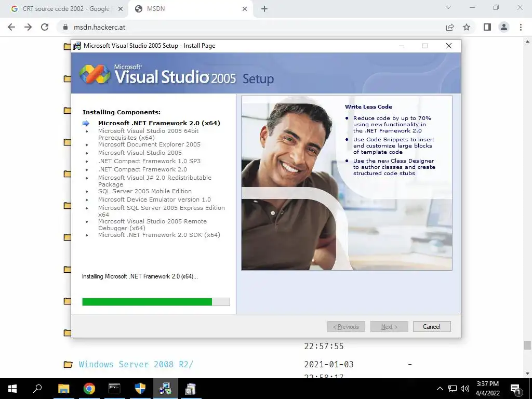Click '.NET Compact Framework 1.0 SP3' entry
532x399 pixels.
(x=149, y=161)
